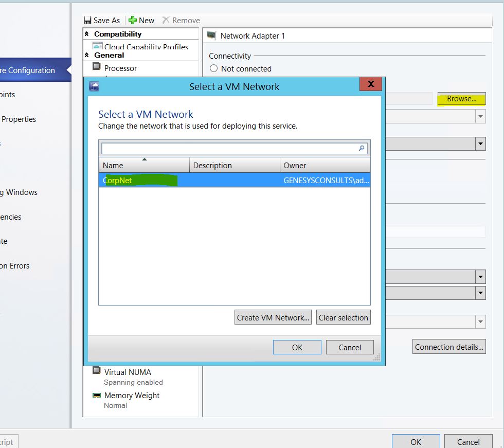Click the Owner column header

[x=325, y=165]
